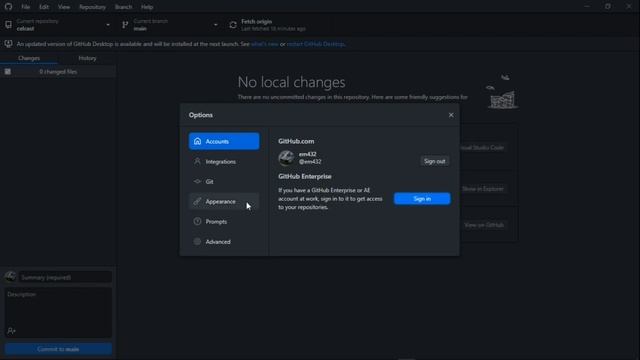The width and height of the screenshot is (640, 360).
Task: Click the Show in Explorer button
Action: tap(483, 189)
